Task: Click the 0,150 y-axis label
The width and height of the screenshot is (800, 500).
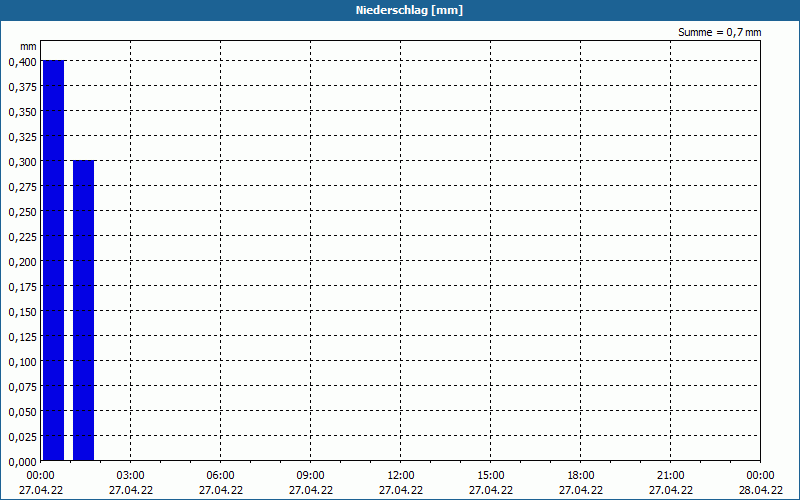Action: (22, 312)
